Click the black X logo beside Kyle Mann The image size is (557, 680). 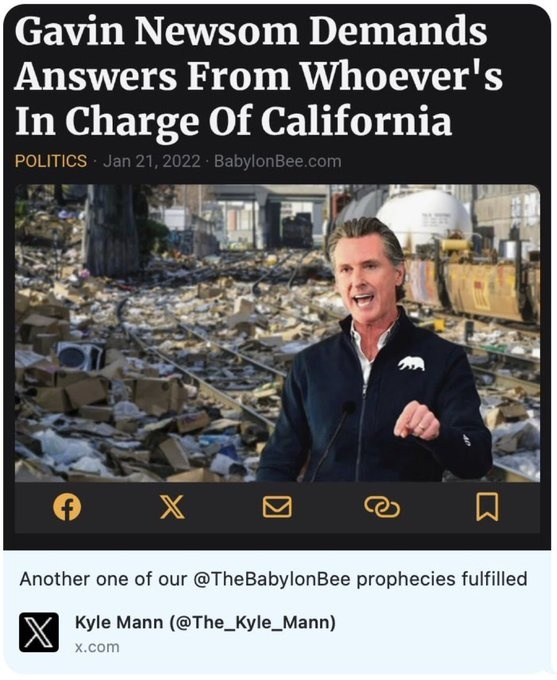(x=39, y=632)
